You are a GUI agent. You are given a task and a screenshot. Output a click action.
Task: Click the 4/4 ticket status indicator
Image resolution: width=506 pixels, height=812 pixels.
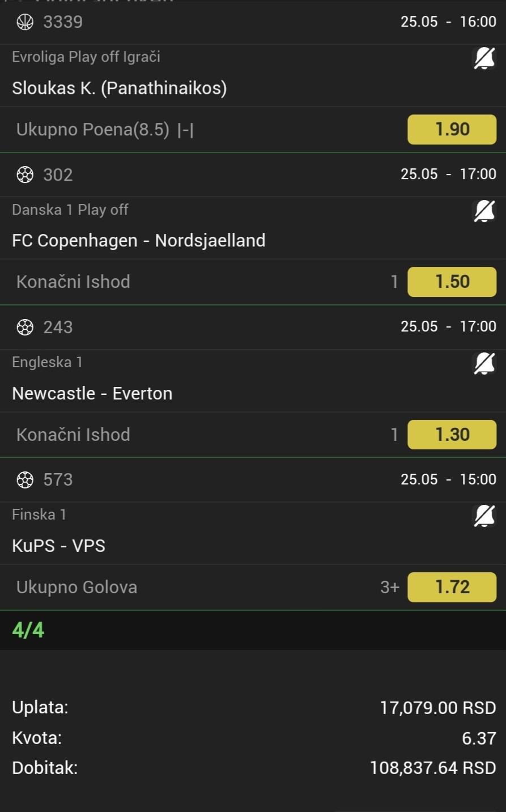[x=28, y=630]
